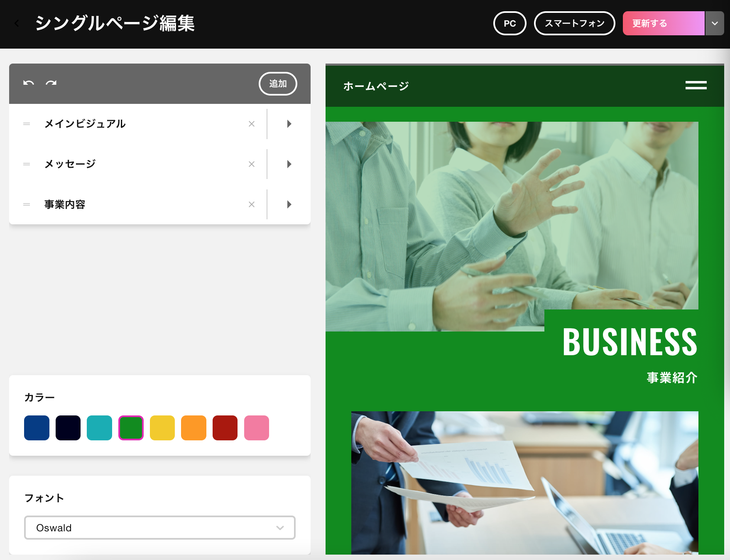730x560 pixels.
Task: Click the 事業紹介 subtitle in preview
Action: (672, 378)
